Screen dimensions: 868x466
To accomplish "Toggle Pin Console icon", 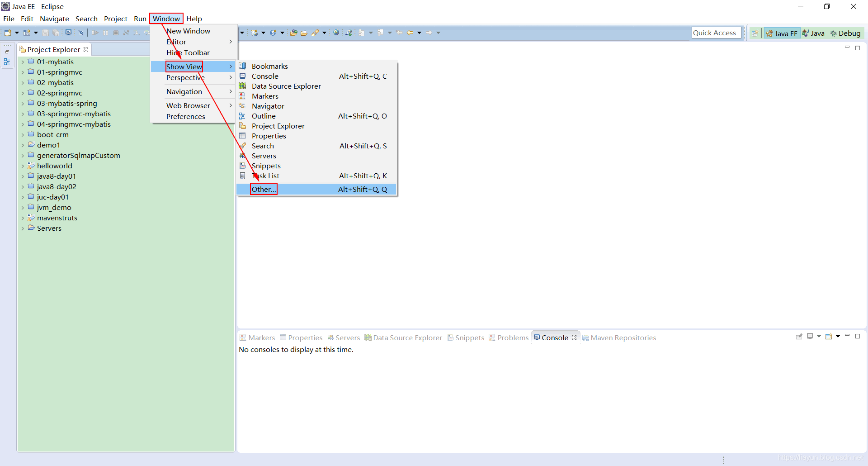I will (x=799, y=337).
